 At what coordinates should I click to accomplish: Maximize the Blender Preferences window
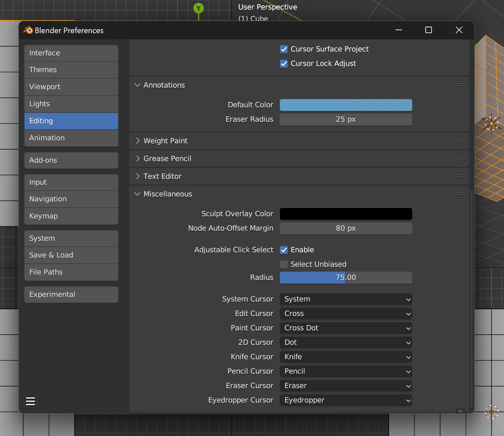[x=429, y=30]
